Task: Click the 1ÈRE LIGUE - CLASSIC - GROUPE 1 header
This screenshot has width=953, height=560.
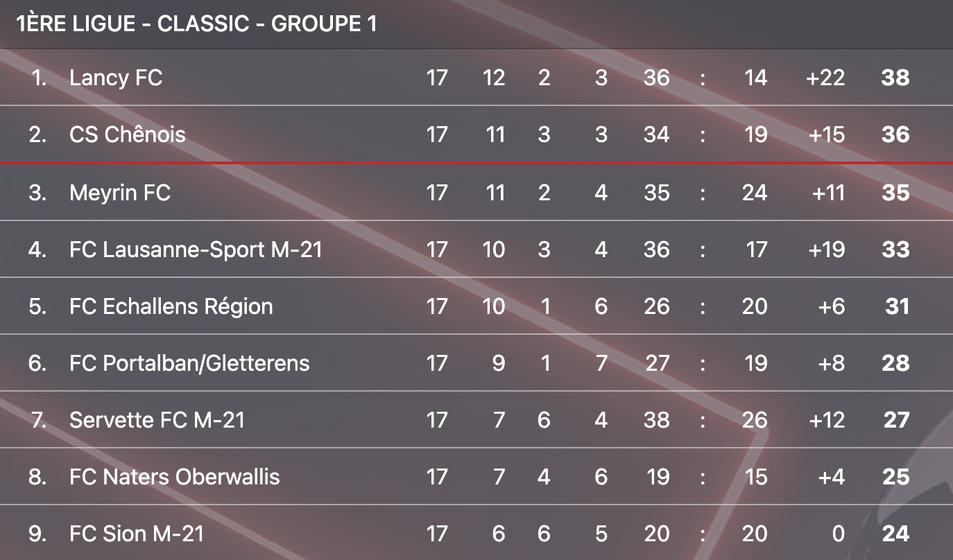Action: pos(196,24)
